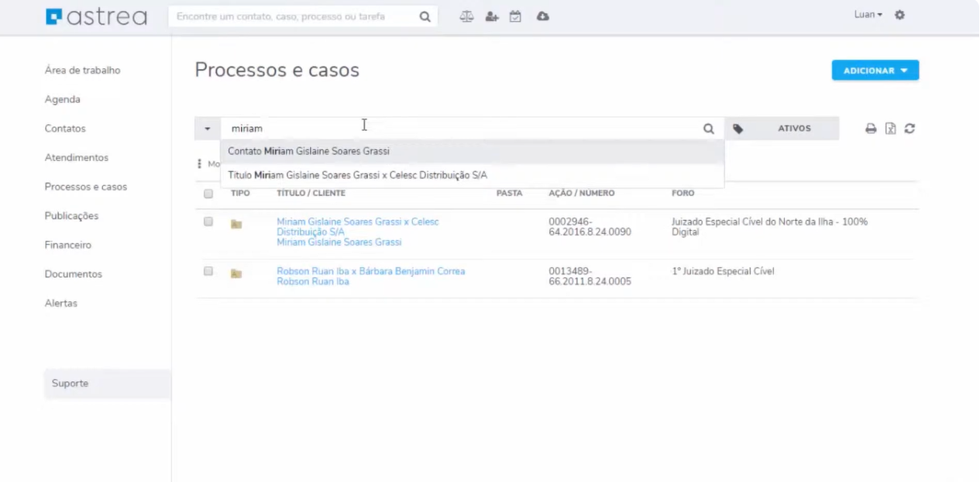Select suggestion Contato Miriam Gislaine Soares Grassi

click(x=473, y=151)
